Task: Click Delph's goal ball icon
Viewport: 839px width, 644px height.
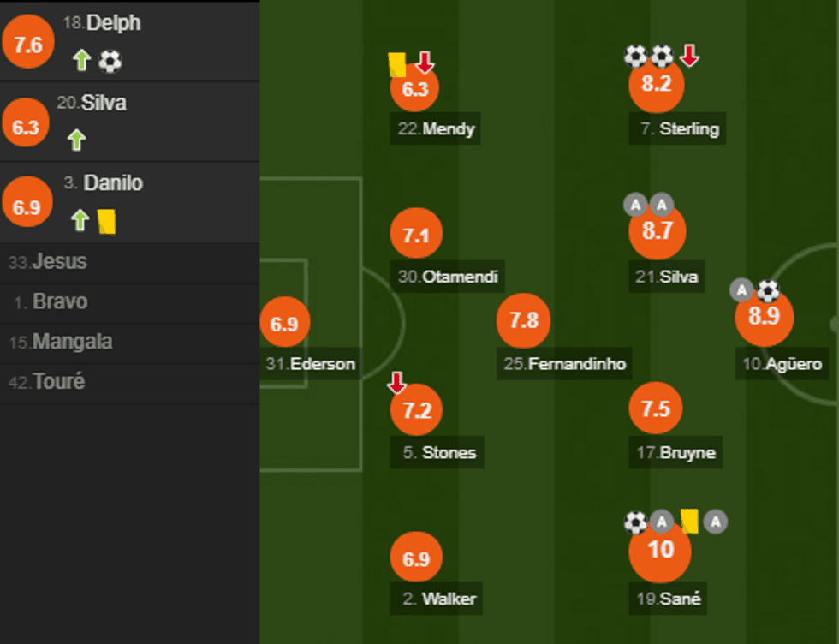Action: coord(110,61)
